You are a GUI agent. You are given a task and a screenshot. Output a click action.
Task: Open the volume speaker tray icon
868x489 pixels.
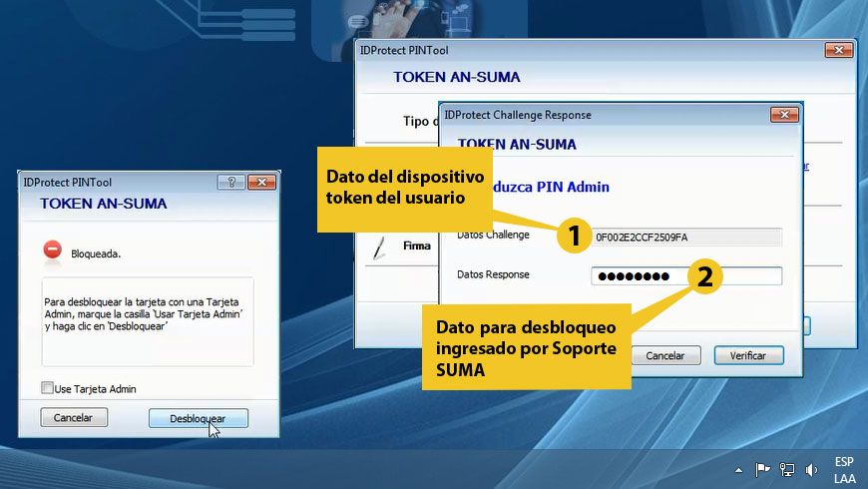(811, 470)
